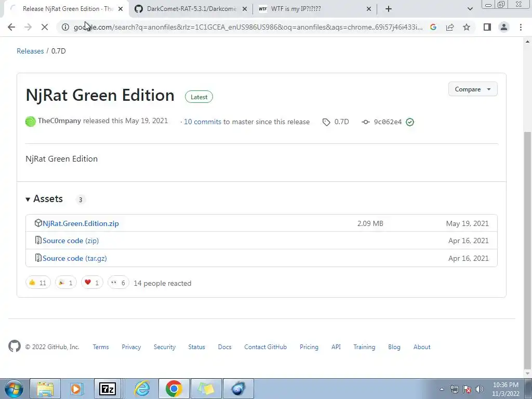Open the Chrome profile avatar icon
Viewport: 532px width, 399px height.
click(504, 27)
